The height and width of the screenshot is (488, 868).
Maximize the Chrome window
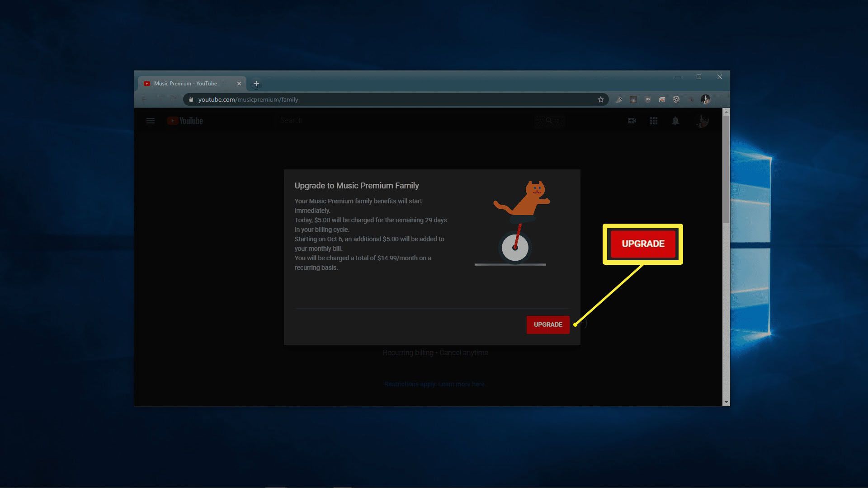point(699,77)
